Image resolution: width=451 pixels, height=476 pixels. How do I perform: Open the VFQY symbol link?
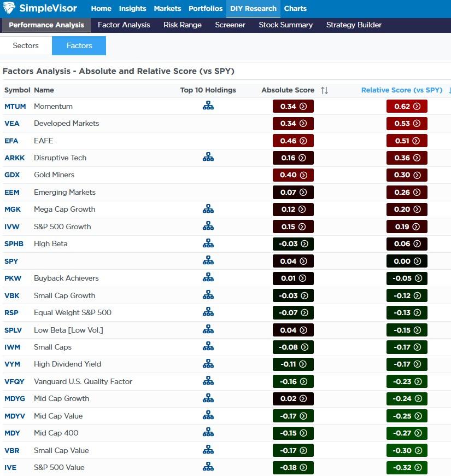coord(14,381)
